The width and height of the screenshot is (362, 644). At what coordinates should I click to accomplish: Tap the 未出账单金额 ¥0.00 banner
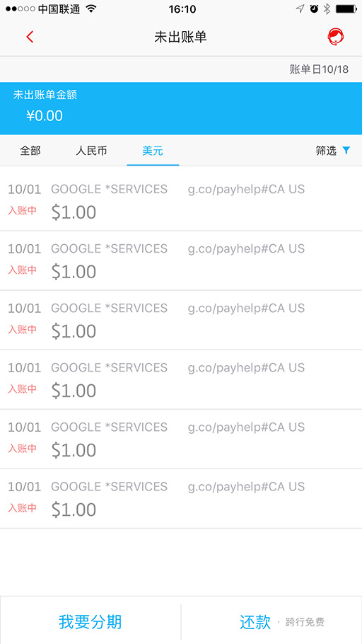click(181, 108)
